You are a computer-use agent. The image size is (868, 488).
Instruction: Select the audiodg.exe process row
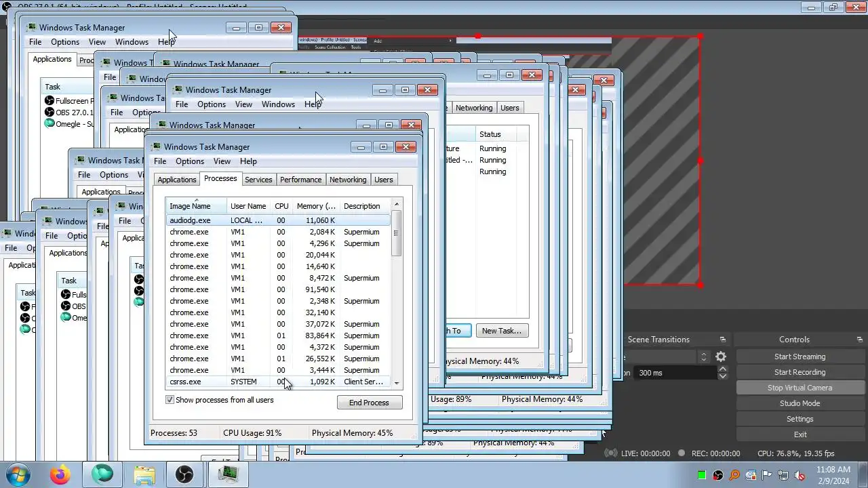(279, 220)
